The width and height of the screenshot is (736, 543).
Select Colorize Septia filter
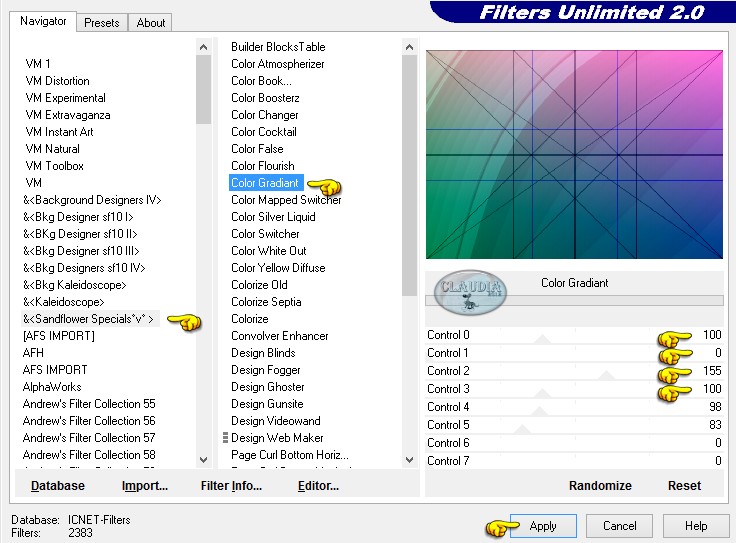pyautogui.click(x=266, y=302)
